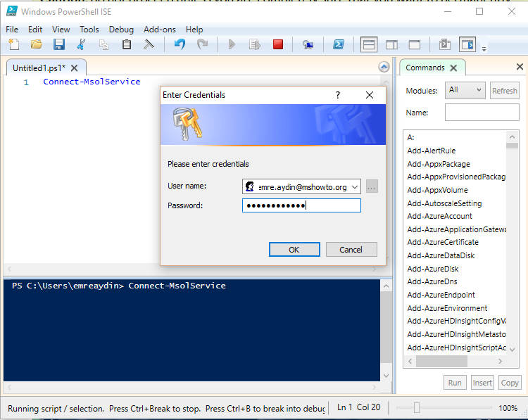Open a script with the folder icon

click(x=37, y=44)
